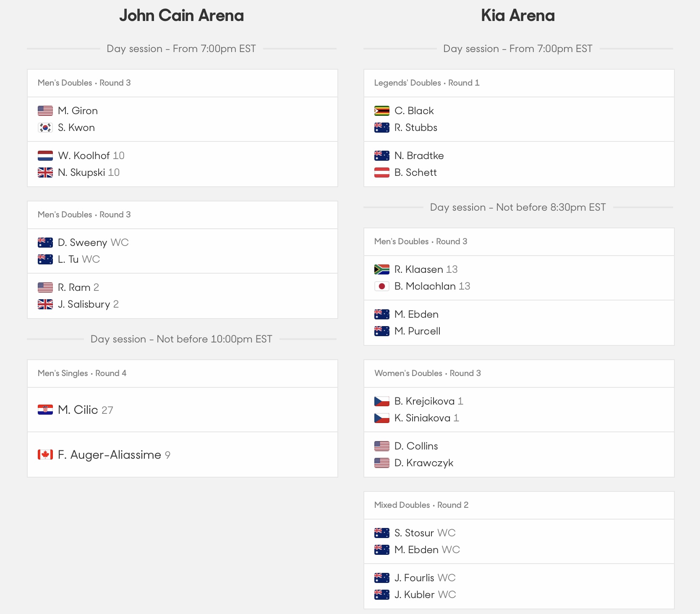Click the Japan flag beside B. Mclachlan

coord(382,286)
